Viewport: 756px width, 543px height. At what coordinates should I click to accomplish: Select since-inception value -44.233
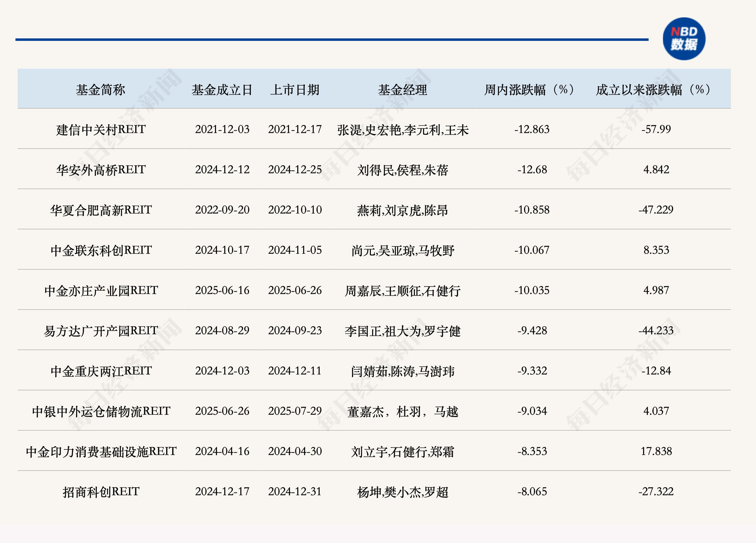(x=656, y=331)
